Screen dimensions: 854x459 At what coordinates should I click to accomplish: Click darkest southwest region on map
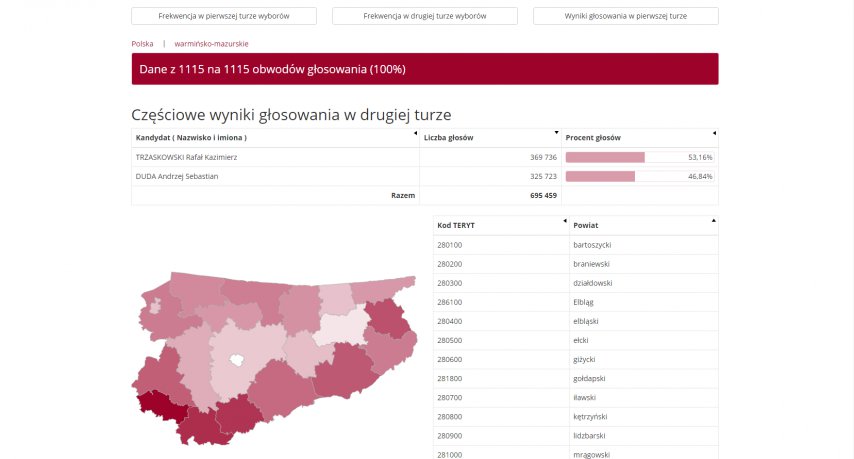(160, 406)
